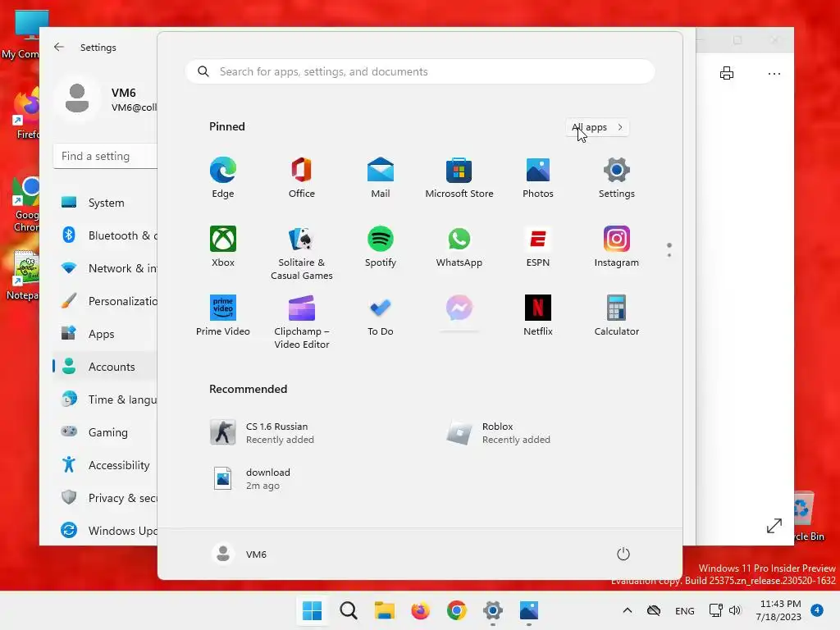
Task: Open notifications badge showing 4
Action: click(817, 610)
